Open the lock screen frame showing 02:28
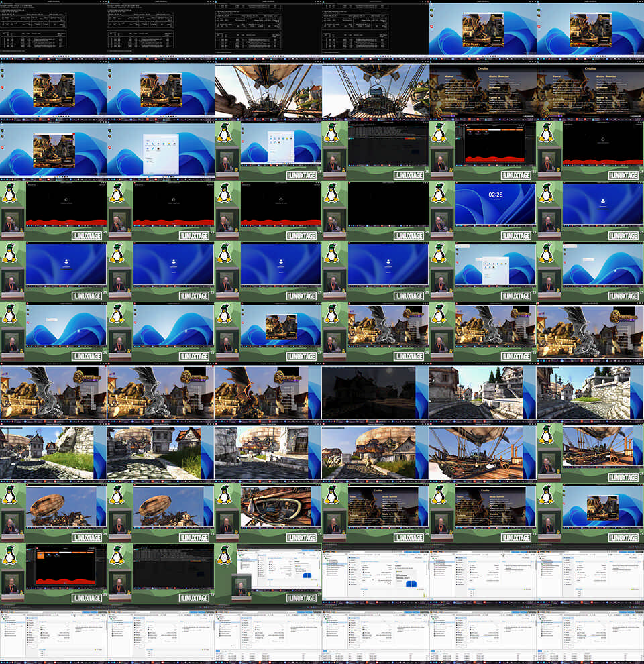 point(483,211)
